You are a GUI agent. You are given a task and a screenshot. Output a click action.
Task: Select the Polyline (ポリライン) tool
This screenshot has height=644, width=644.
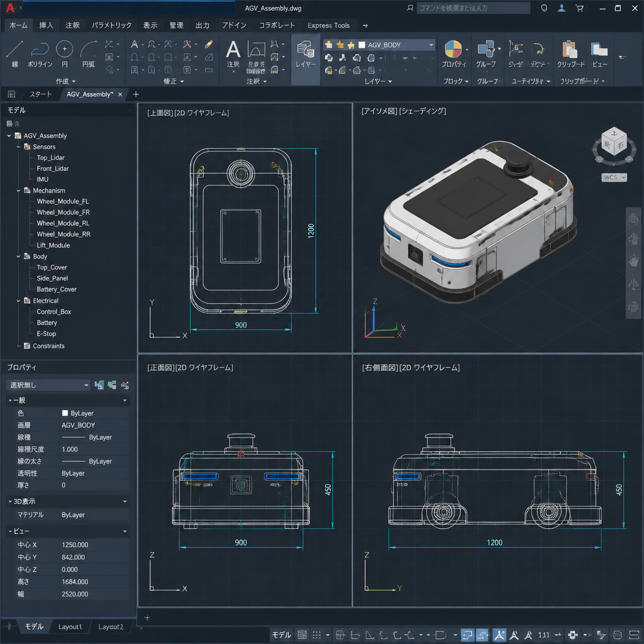coord(40,53)
